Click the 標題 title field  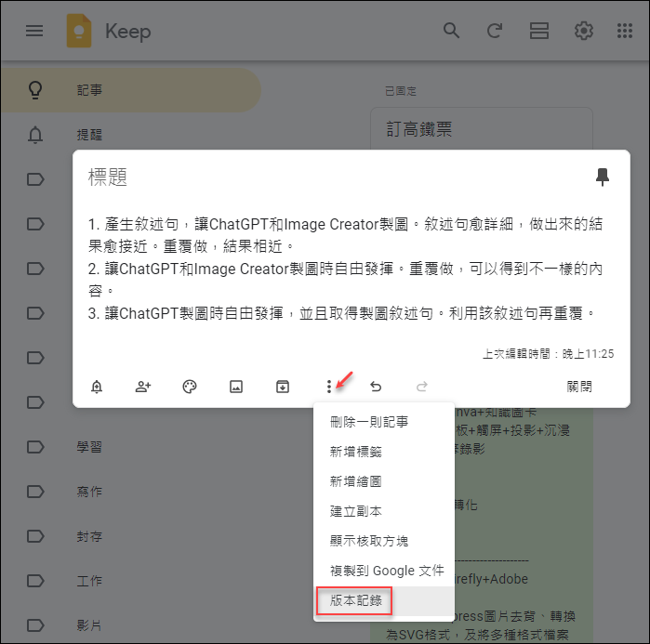[x=107, y=177]
